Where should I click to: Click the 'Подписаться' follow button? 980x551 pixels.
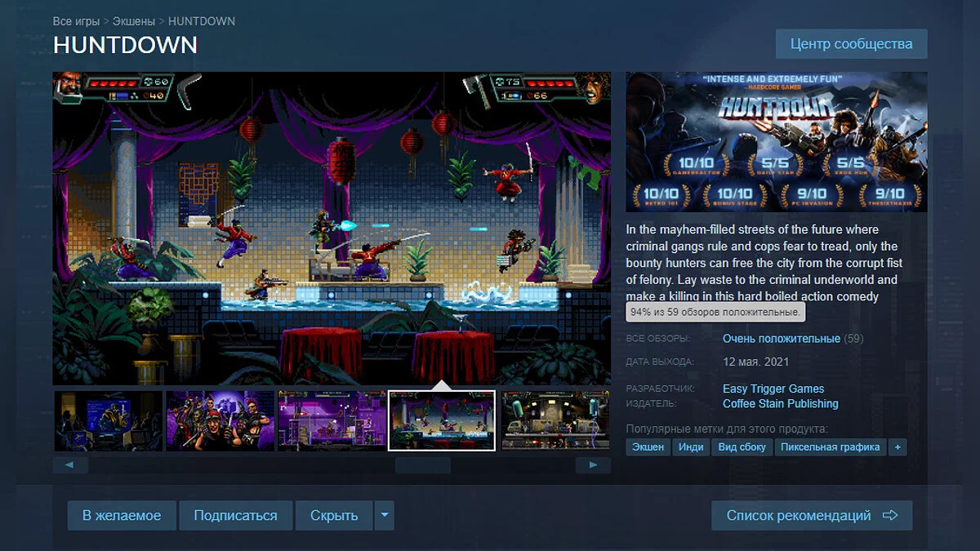[x=235, y=515]
